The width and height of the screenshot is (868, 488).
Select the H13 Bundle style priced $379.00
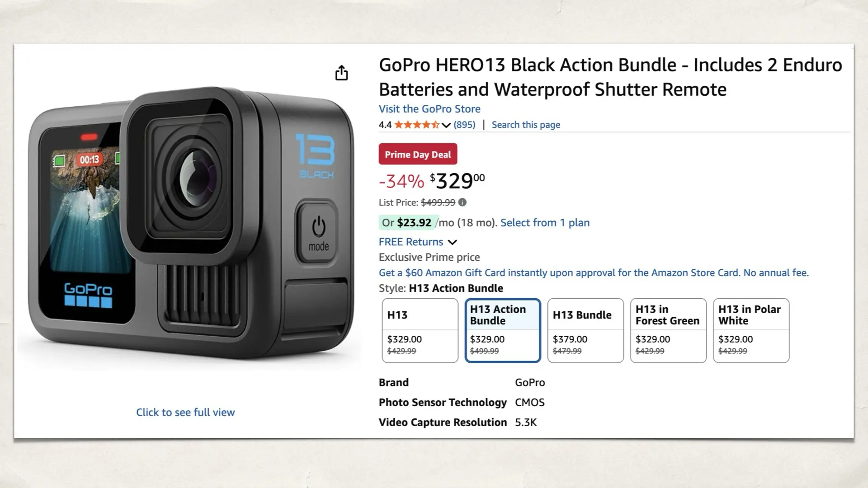coord(585,330)
